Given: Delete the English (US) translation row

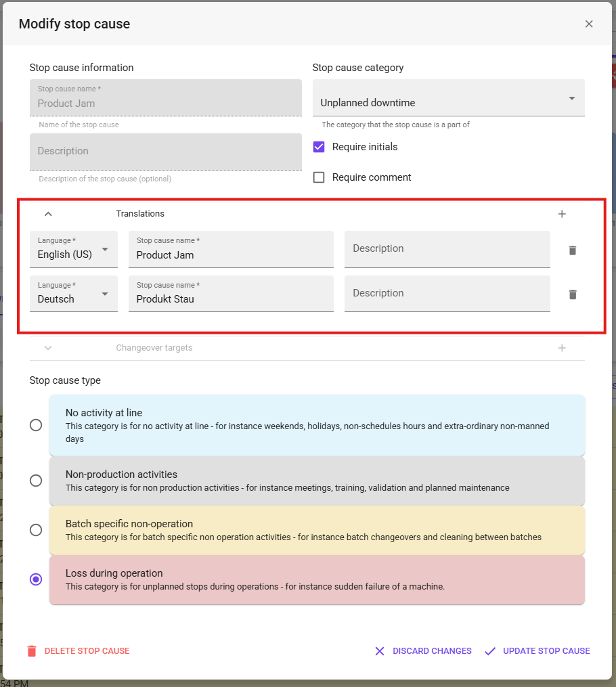Looking at the screenshot, I should coord(572,250).
